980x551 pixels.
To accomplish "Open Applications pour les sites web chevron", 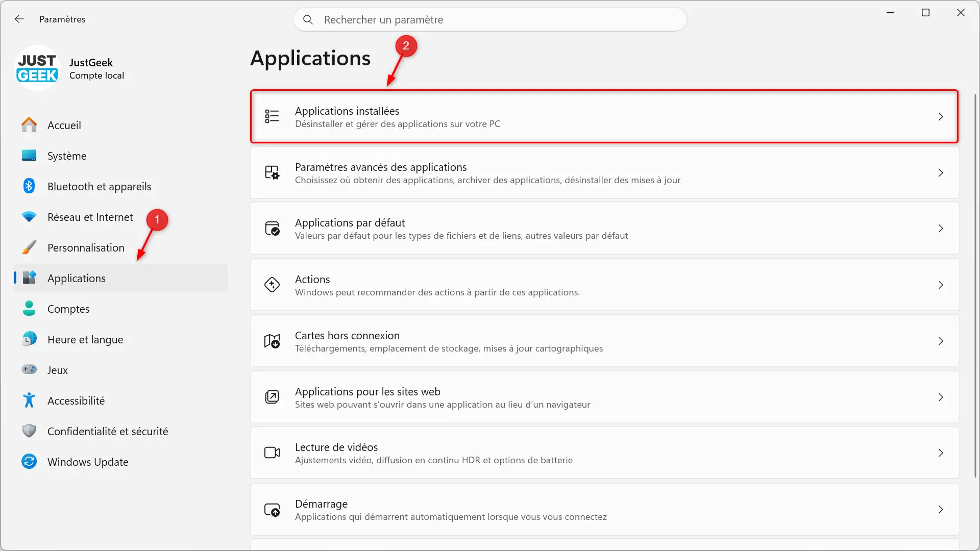I will point(941,397).
